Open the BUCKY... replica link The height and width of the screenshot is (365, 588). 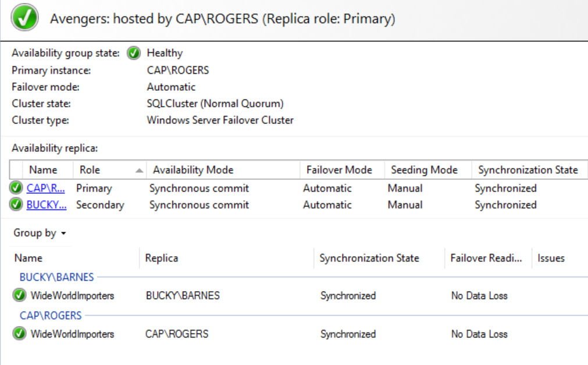click(47, 205)
